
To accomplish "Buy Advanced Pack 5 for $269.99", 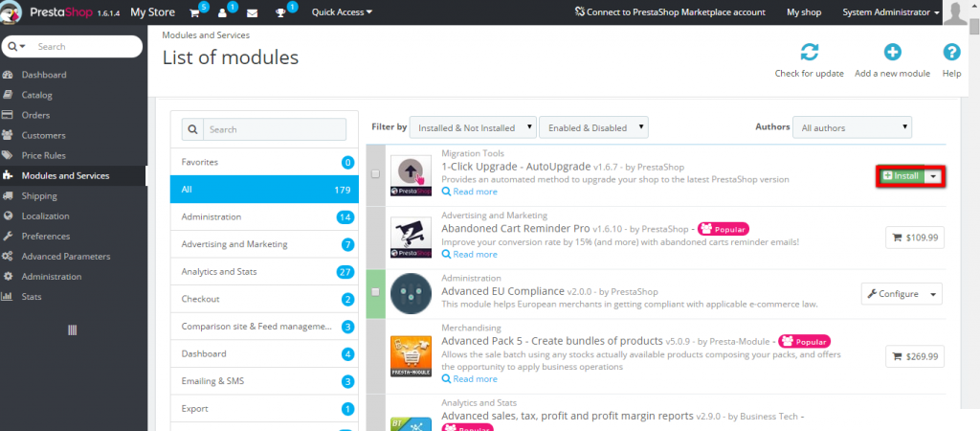I will click(x=915, y=356).
